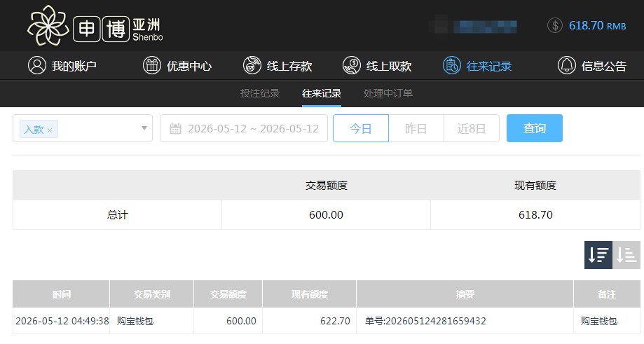Image resolution: width=644 pixels, height=344 pixels.
Task: Click the 我的账户 user profile icon
Action: [37, 66]
